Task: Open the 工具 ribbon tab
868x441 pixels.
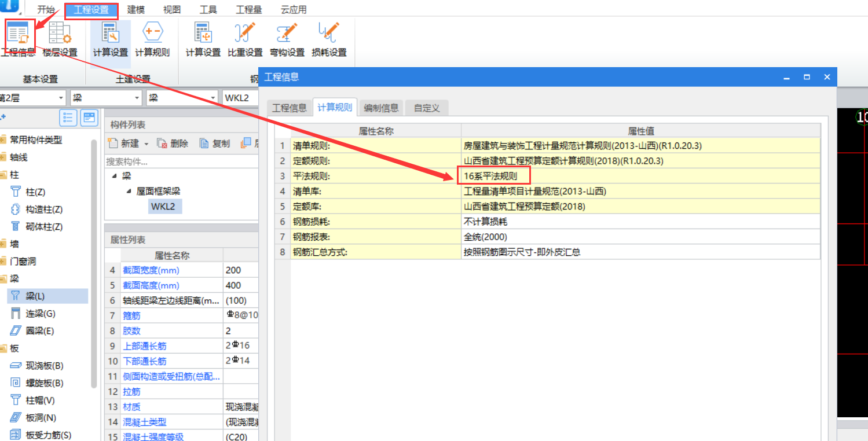Action: [x=208, y=10]
